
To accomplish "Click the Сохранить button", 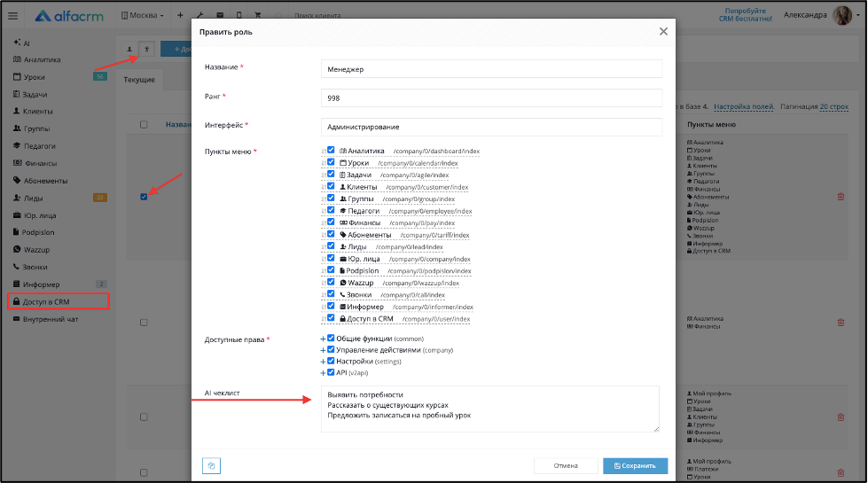I will pyautogui.click(x=635, y=466).
